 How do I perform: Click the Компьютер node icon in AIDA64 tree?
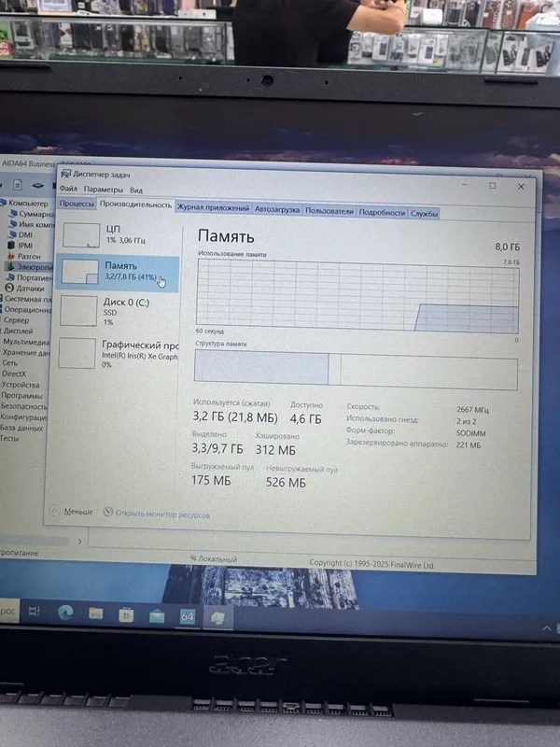(4, 203)
